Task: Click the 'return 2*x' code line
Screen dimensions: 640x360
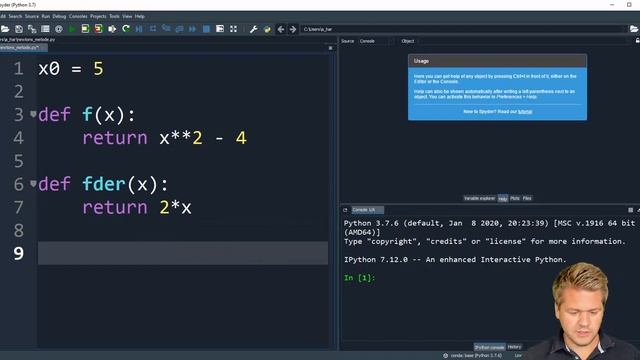Action: click(137, 207)
